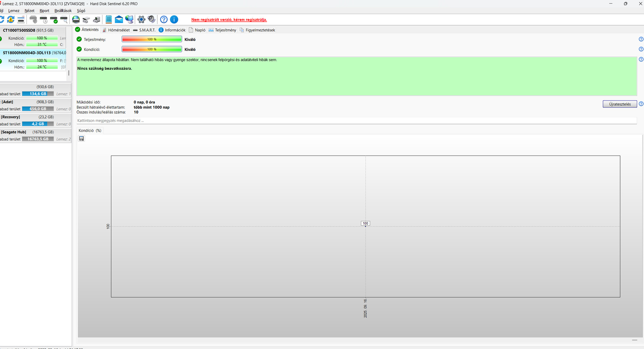Open the Riport menu
Screen dimensions: 644x349
(x=44, y=11)
